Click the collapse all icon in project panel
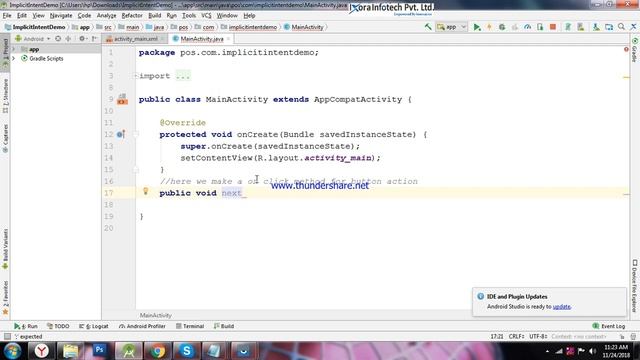The image size is (640, 360). (x=68, y=39)
